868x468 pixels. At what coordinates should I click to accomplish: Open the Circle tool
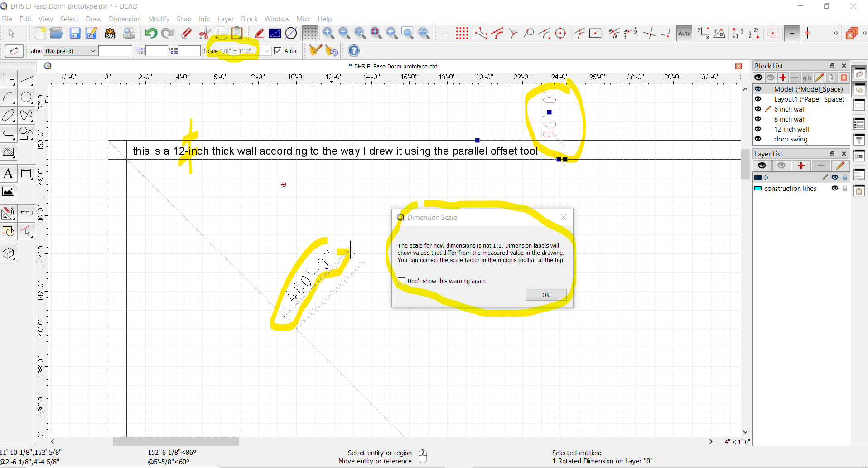26,97
